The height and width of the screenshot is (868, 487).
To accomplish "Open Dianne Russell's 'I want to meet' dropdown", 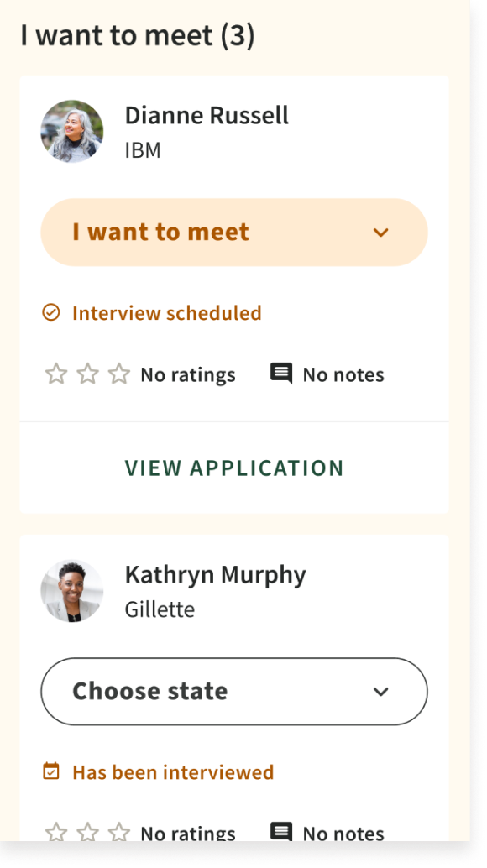I will tap(234, 233).
